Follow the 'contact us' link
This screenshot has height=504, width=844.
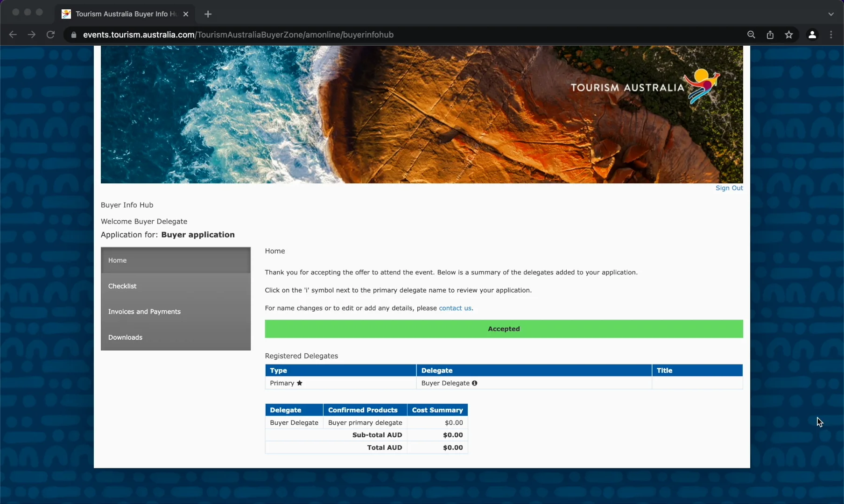click(455, 308)
